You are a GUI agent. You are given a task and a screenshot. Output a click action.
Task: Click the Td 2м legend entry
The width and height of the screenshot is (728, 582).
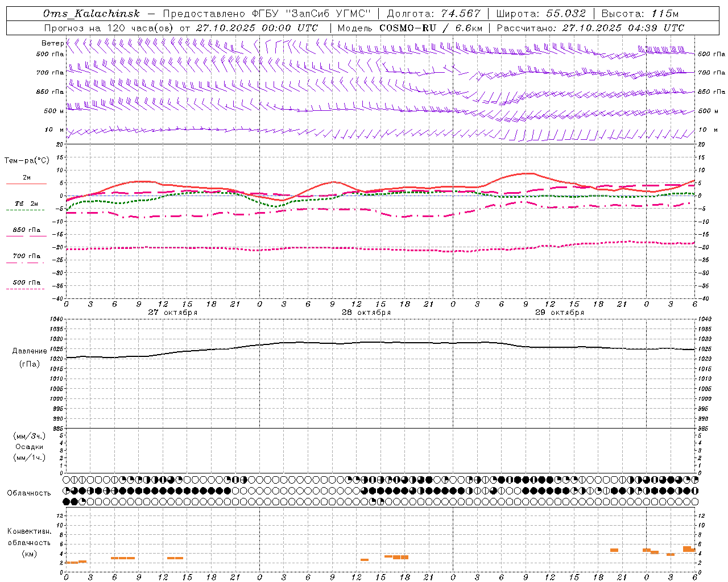point(27,203)
